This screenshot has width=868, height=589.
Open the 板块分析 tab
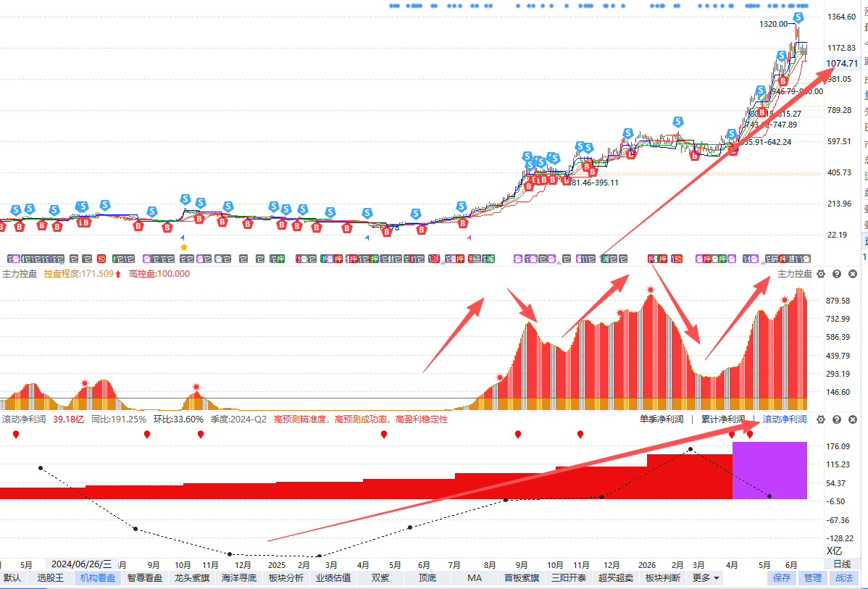pos(286,578)
